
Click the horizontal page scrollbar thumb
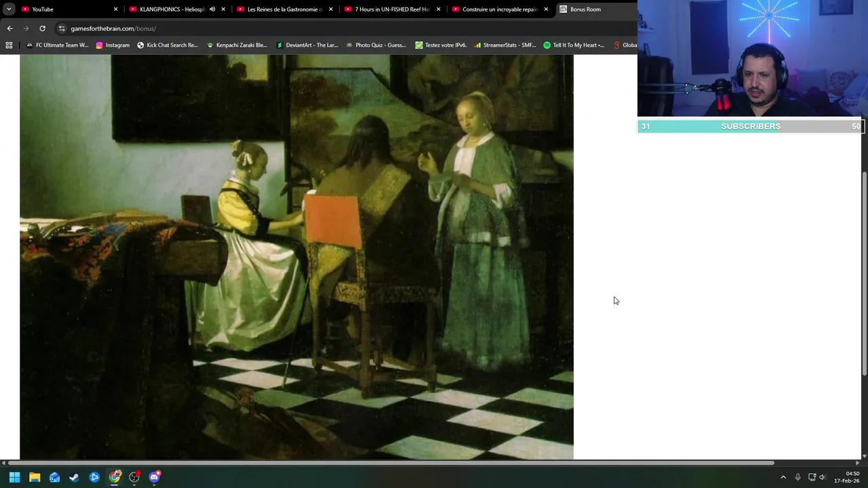[391, 463]
